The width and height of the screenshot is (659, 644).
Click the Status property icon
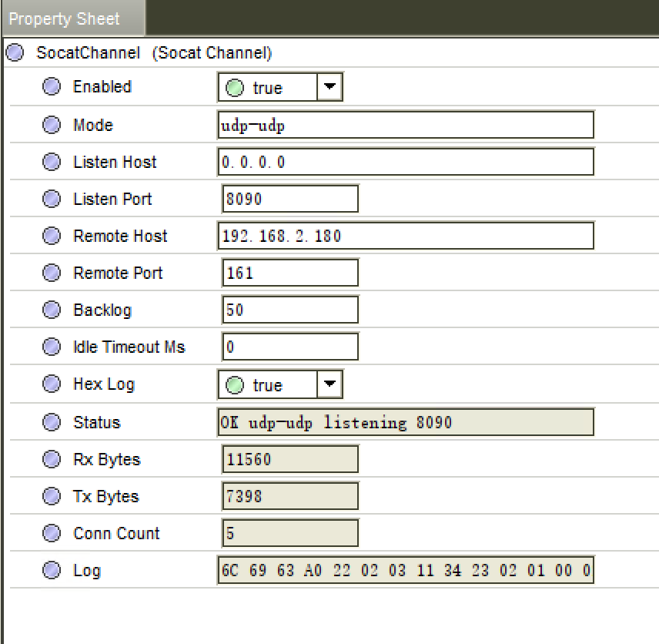52,422
